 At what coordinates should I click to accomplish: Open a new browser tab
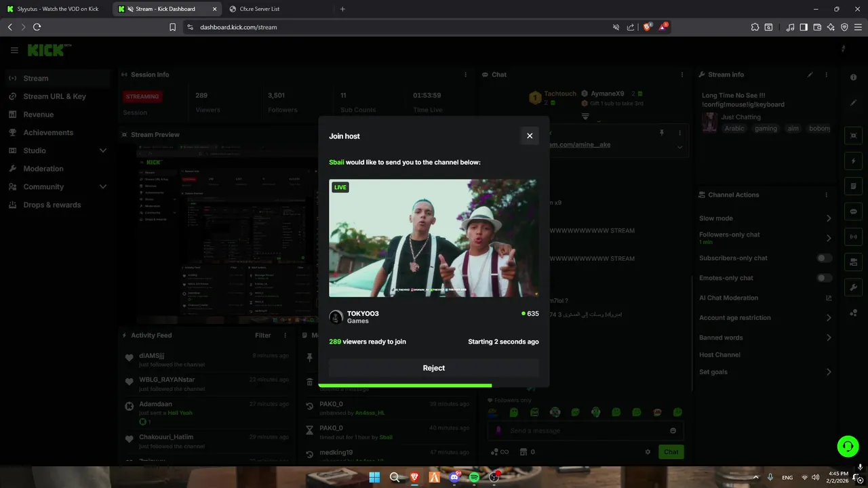[x=342, y=9]
